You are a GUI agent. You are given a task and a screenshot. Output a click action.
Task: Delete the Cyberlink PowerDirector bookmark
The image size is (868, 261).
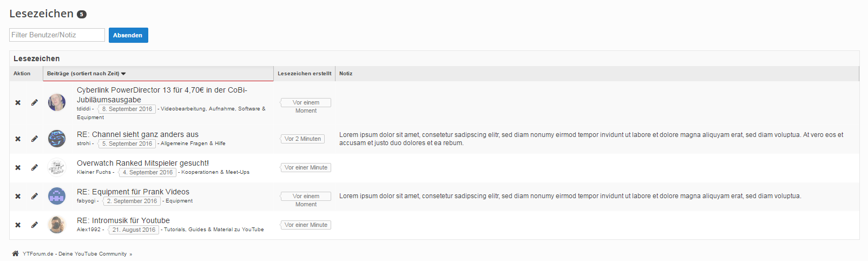tap(18, 102)
